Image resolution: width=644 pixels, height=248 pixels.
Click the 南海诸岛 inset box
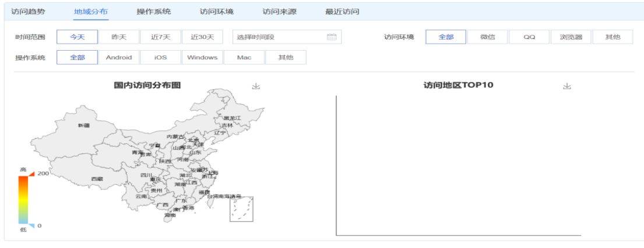pos(241,208)
